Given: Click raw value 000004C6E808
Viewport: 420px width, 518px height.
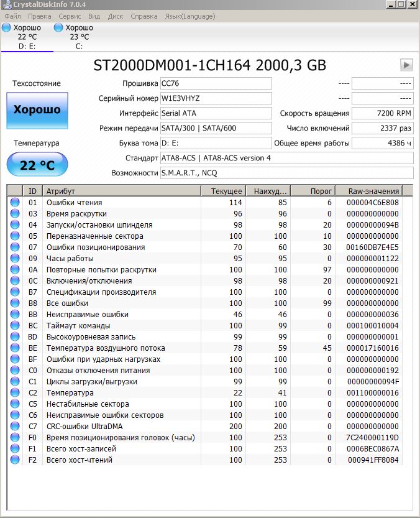Looking at the screenshot, I should click(372, 202).
